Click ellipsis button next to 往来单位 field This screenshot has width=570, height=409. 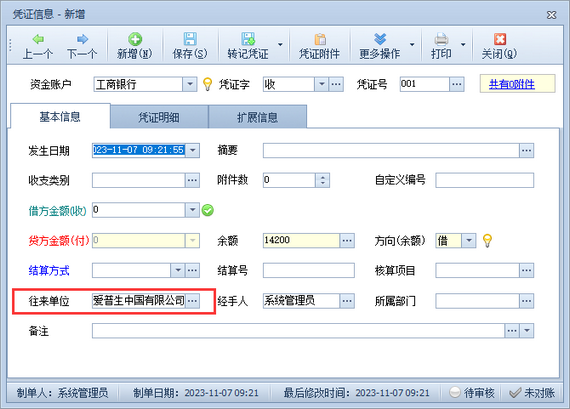coord(193,301)
